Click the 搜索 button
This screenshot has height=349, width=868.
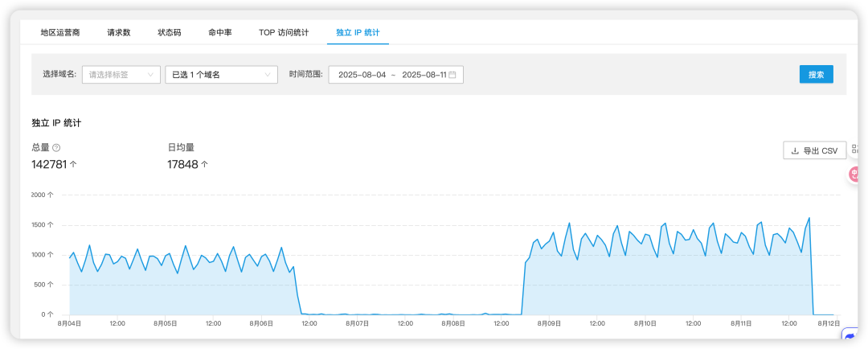pos(816,74)
